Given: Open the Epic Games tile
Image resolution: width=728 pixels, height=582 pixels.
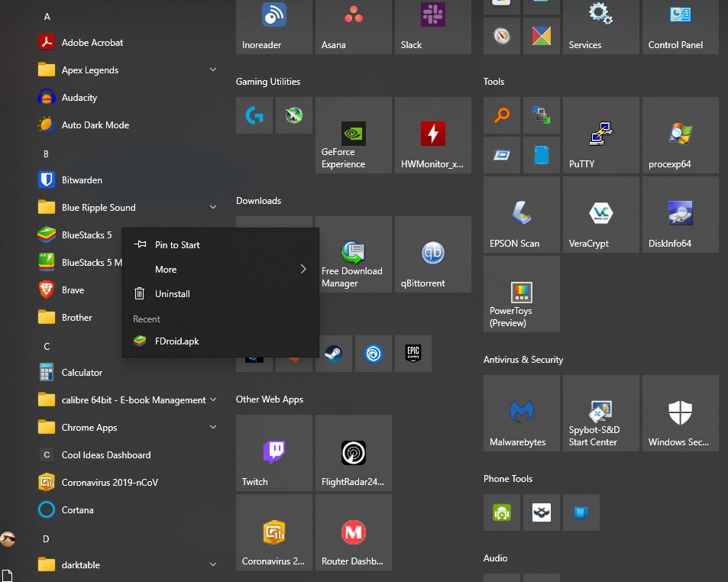Looking at the screenshot, I should (x=413, y=354).
